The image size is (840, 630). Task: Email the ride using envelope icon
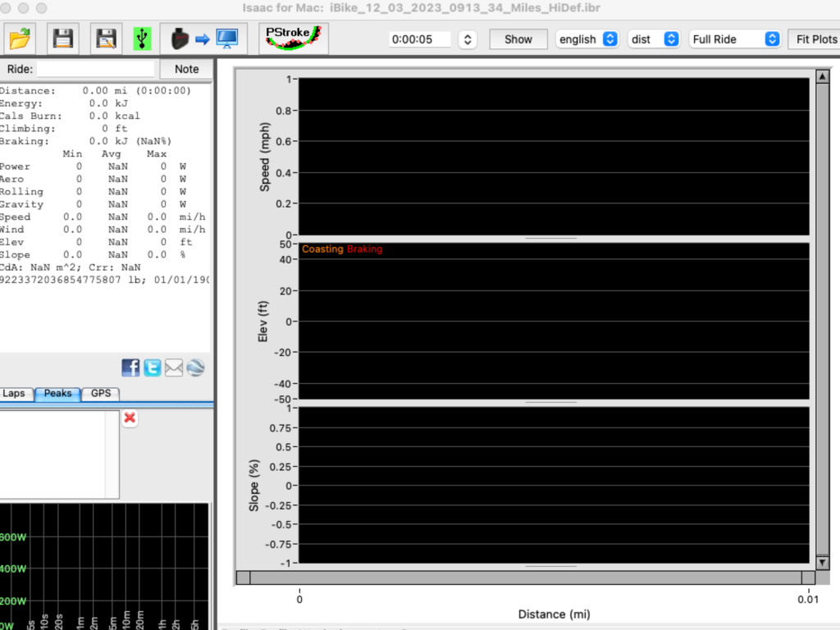point(174,367)
